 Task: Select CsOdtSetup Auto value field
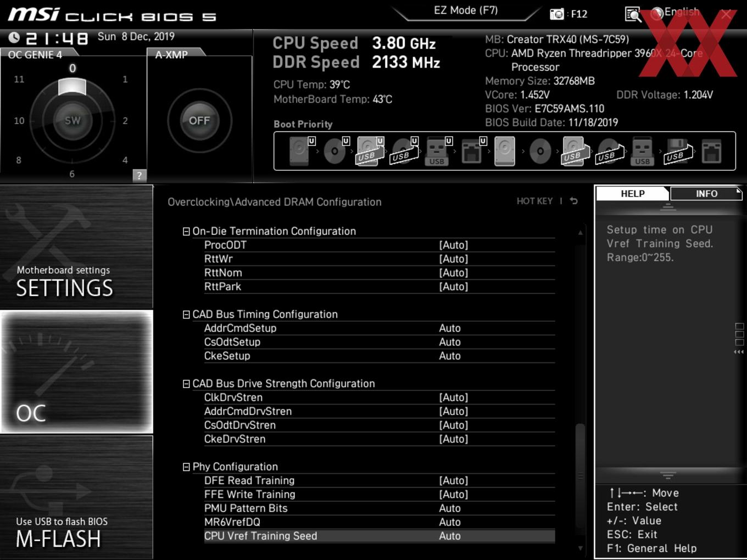click(450, 342)
